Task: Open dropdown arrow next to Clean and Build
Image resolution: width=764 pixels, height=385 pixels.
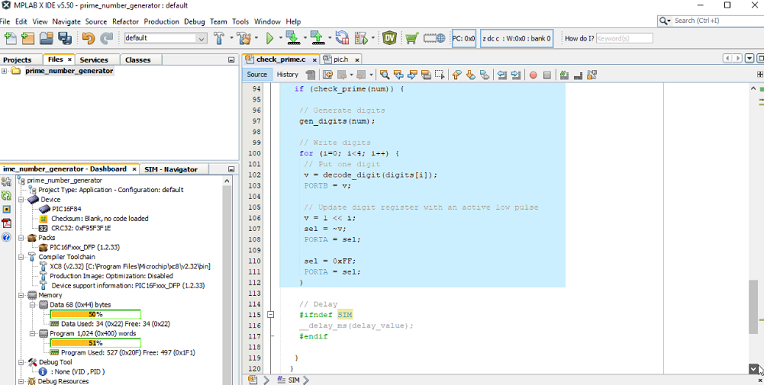Action: pos(257,38)
